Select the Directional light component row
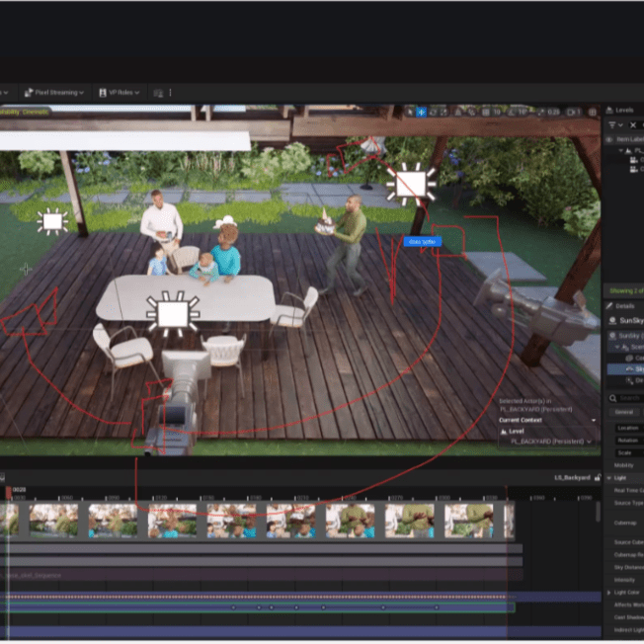The width and height of the screenshot is (644, 644). [626, 380]
